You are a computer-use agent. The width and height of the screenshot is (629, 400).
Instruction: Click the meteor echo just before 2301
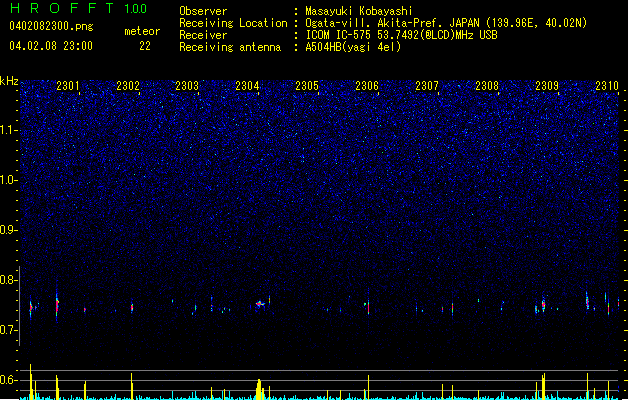tap(57, 306)
